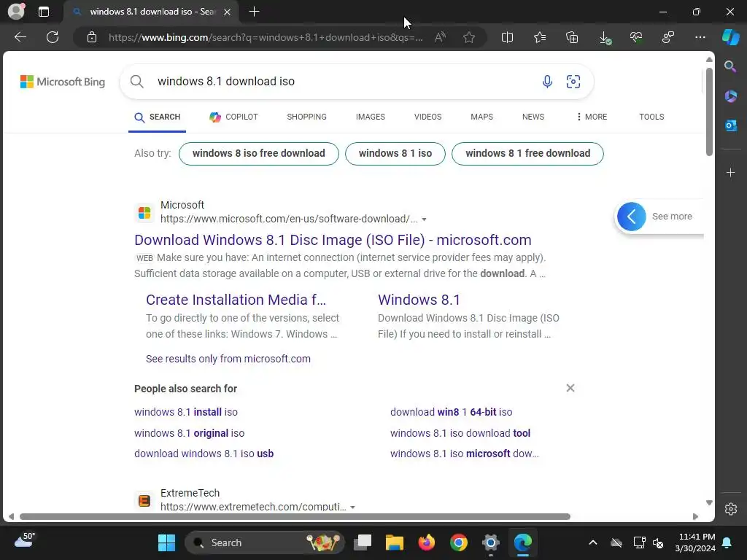Search 'download win8 1 64-bit iso' suggestion
Screen dimensions: 747x560
point(451,412)
